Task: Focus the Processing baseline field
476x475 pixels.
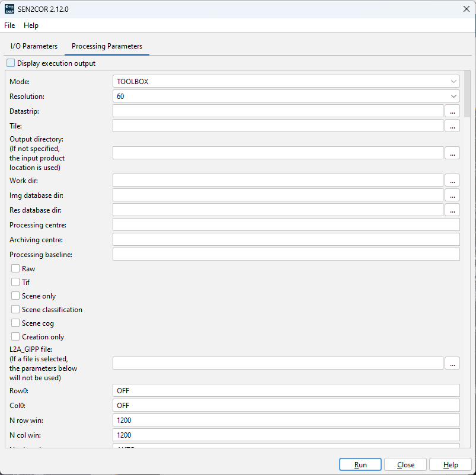Action: pyautogui.click(x=286, y=254)
